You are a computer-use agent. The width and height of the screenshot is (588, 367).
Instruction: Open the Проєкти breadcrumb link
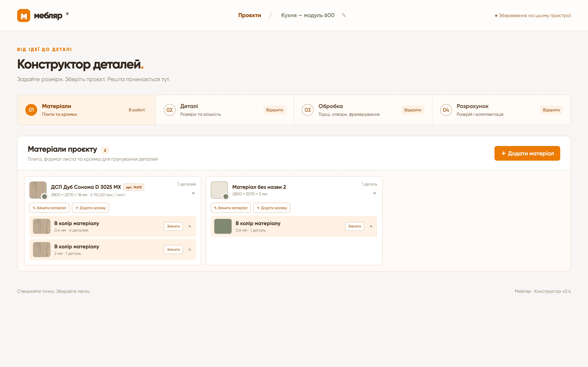pos(249,15)
